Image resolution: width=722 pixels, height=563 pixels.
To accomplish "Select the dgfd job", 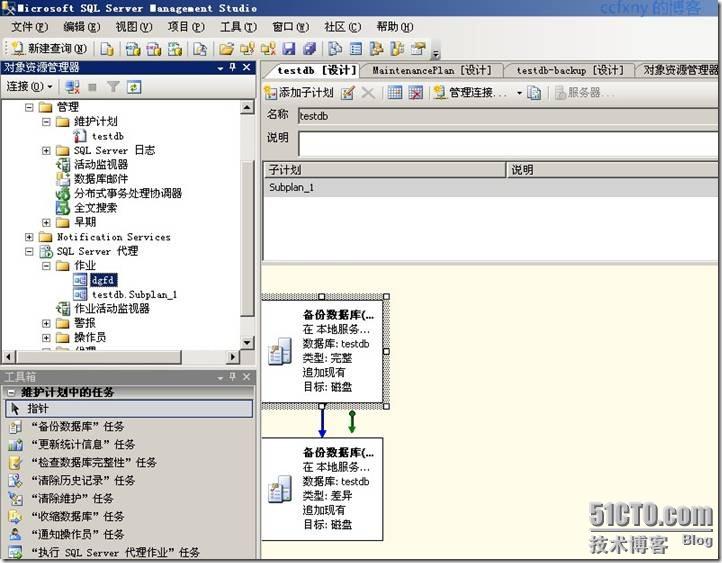I will [103, 280].
